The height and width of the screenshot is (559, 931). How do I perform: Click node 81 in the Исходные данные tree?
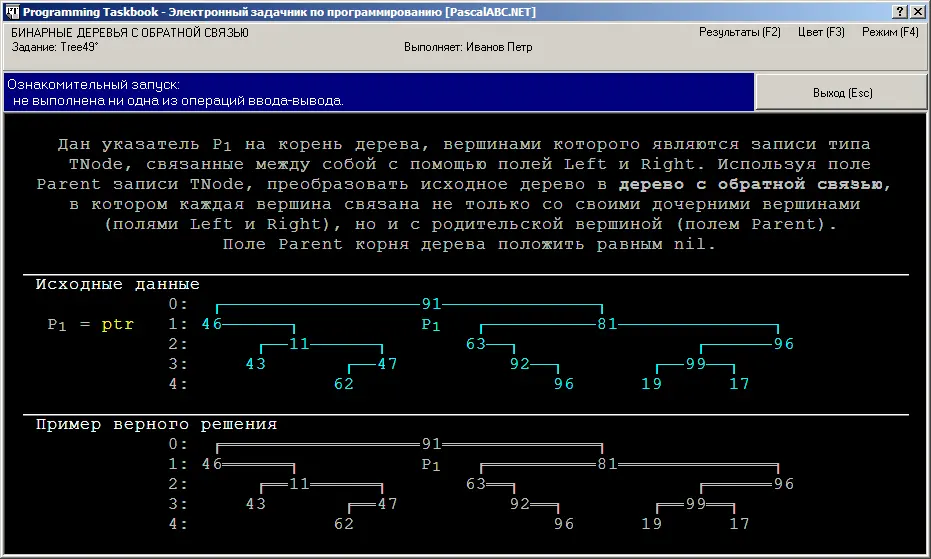[x=607, y=324]
